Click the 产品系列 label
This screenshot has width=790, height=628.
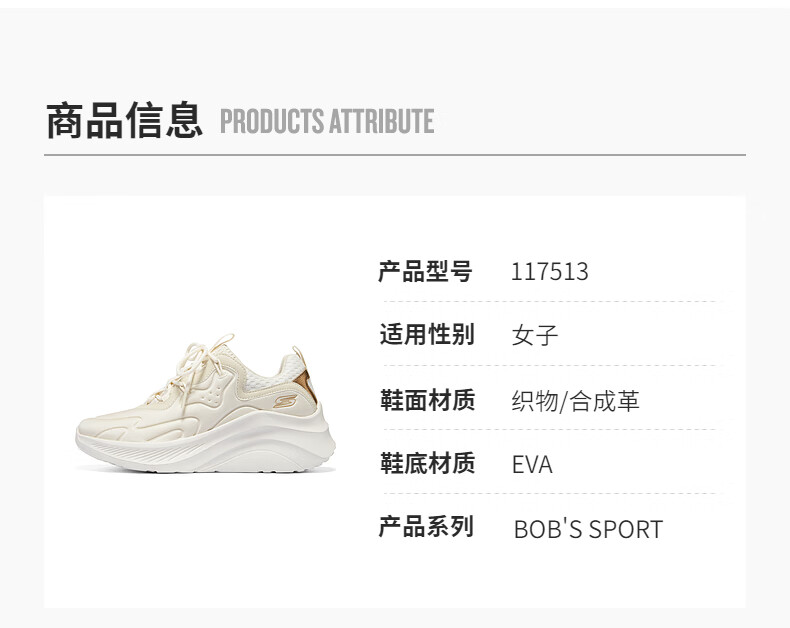(x=426, y=527)
